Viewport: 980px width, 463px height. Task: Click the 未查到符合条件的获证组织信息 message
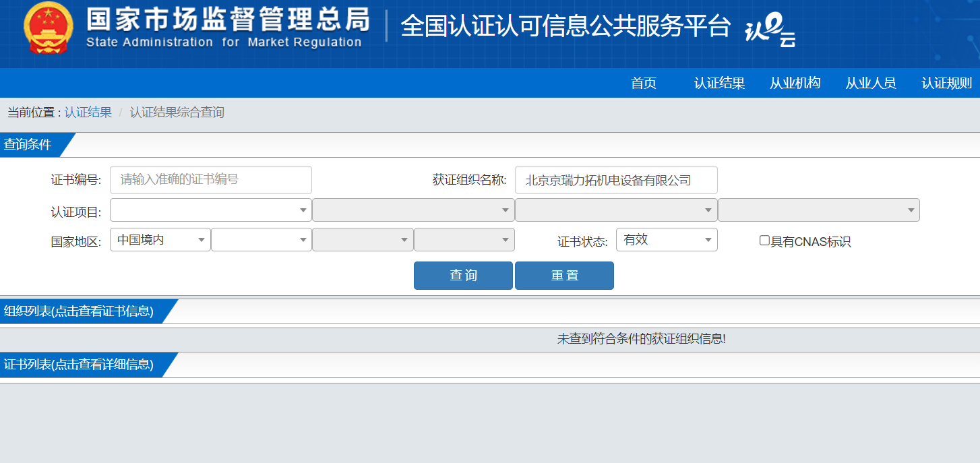pyautogui.click(x=642, y=339)
